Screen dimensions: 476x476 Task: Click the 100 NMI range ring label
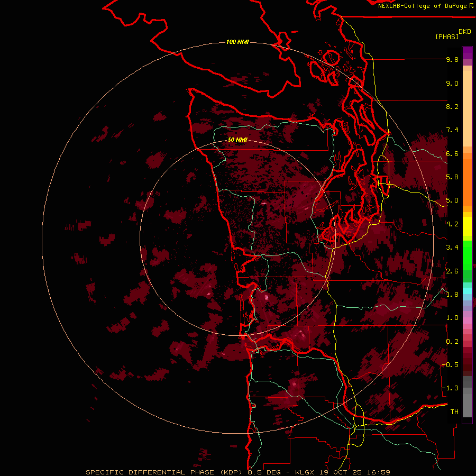click(x=237, y=42)
